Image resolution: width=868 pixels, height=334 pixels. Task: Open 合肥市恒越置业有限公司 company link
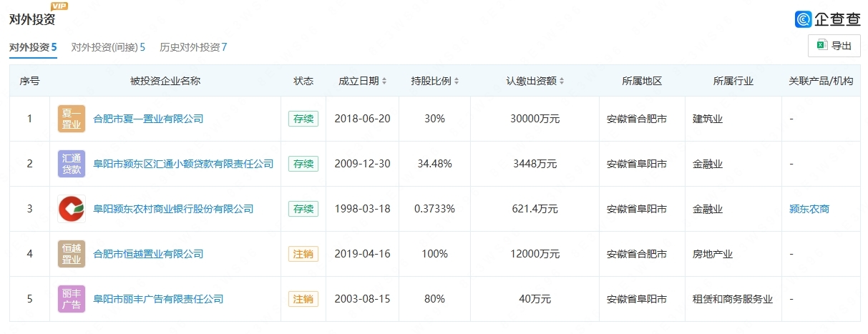point(149,254)
